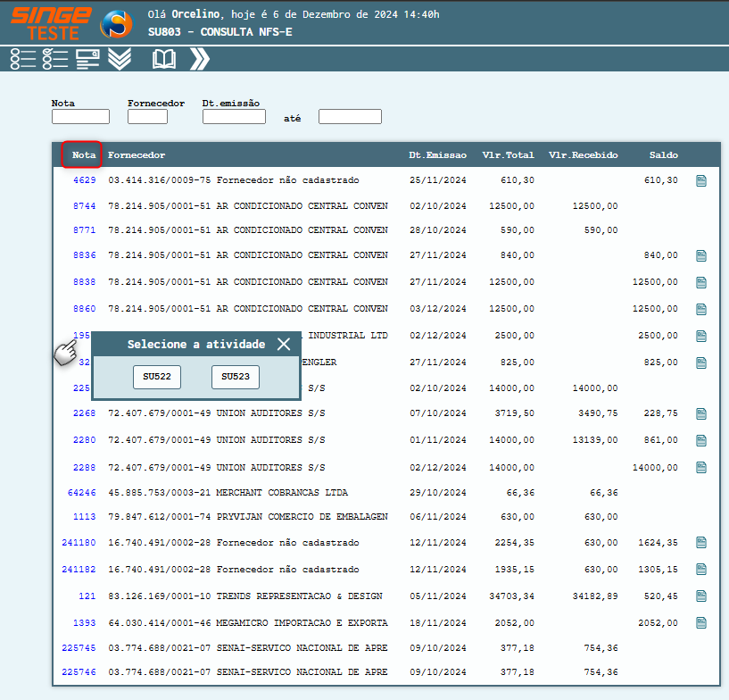729x700 pixels.
Task: Close the Selecione a atividade popup
Action: [x=284, y=345]
